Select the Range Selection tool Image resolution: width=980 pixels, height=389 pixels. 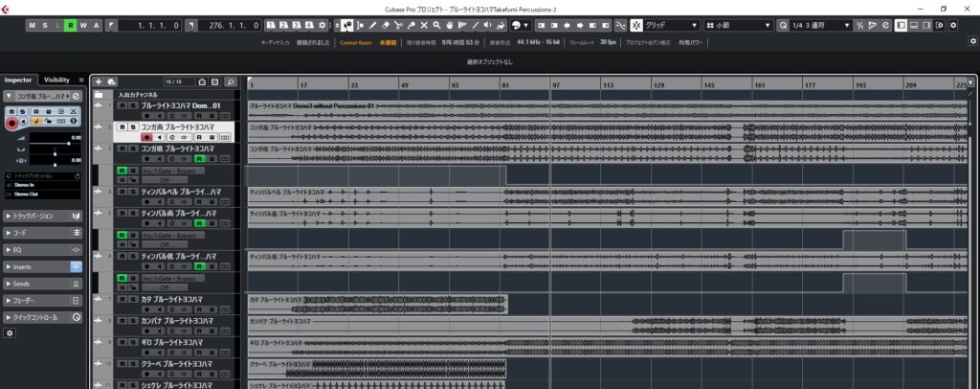tap(360, 25)
